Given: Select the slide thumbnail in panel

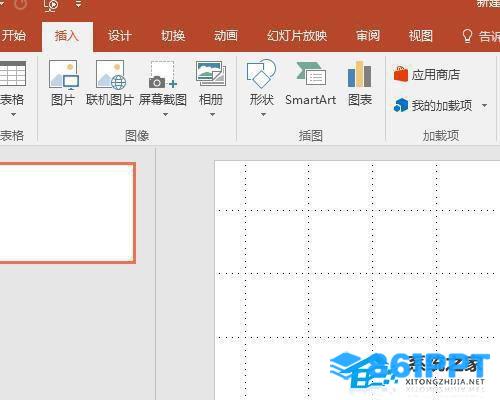Looking at the screenshot, I should [x=67, y=213].
